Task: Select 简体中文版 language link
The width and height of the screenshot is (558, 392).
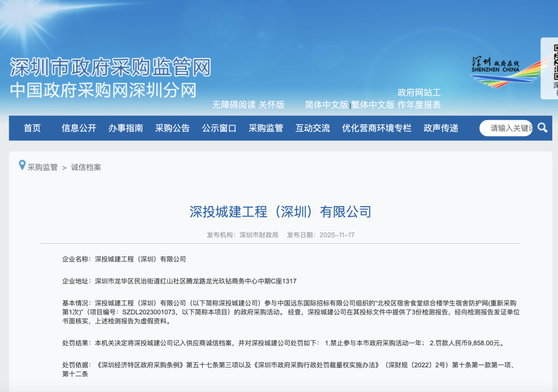Action: pos(327,105)
